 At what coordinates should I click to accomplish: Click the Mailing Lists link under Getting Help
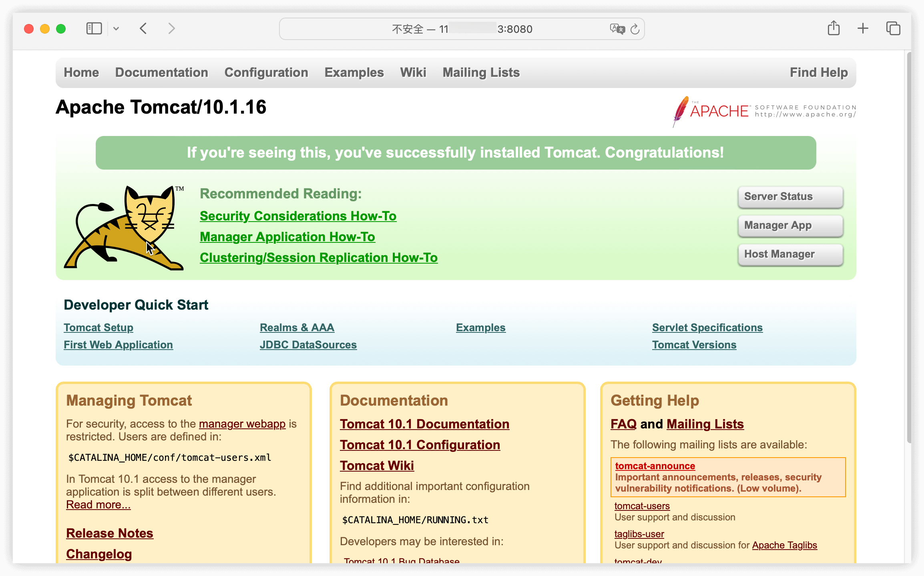705,424
